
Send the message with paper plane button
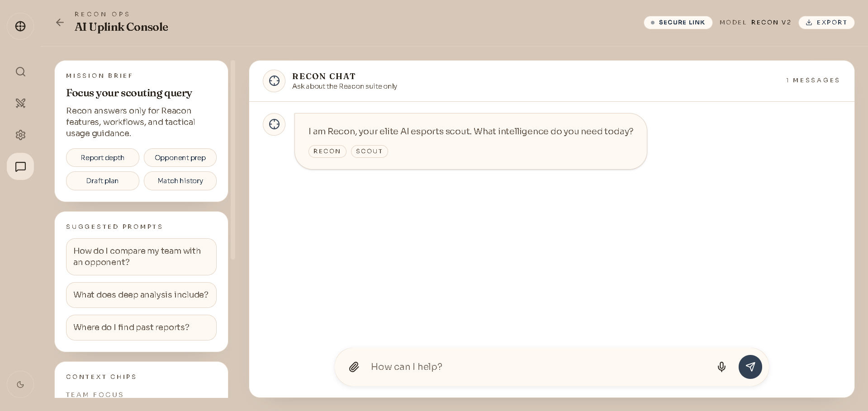pyautogui.click(x=750, y=367)
